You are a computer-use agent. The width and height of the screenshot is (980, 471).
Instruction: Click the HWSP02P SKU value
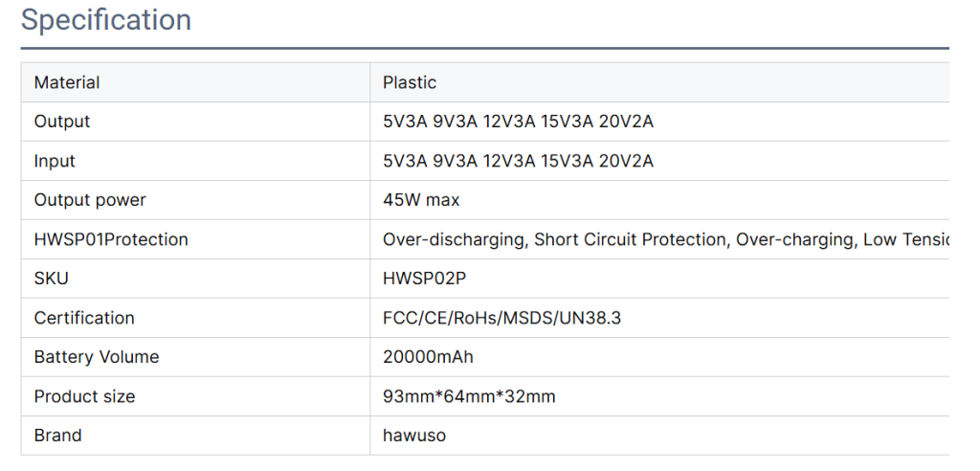coord(424,279)
